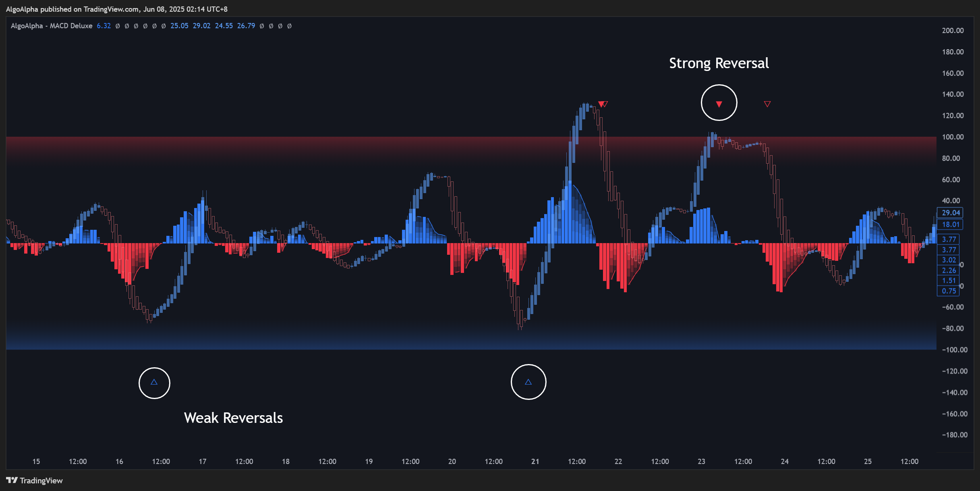Image resolution: width=980 pixels, height=491 pixels.
Task: Click the 25.05 value in the indicator legend
Action: tap(179, 26)
